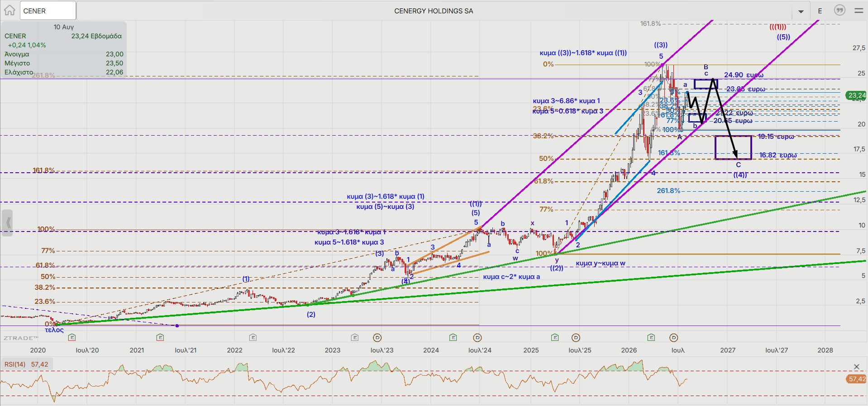
Task: Click the 'τελος' label at chart start
Action: pos(54,330)
